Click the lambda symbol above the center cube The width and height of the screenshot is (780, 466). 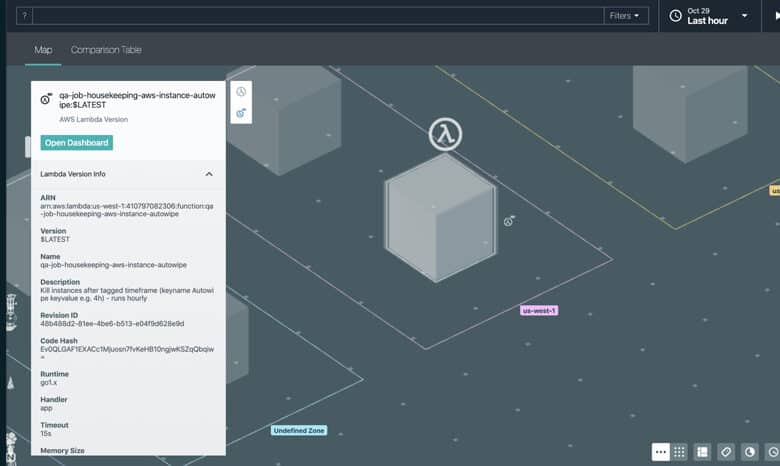point(445,134)
